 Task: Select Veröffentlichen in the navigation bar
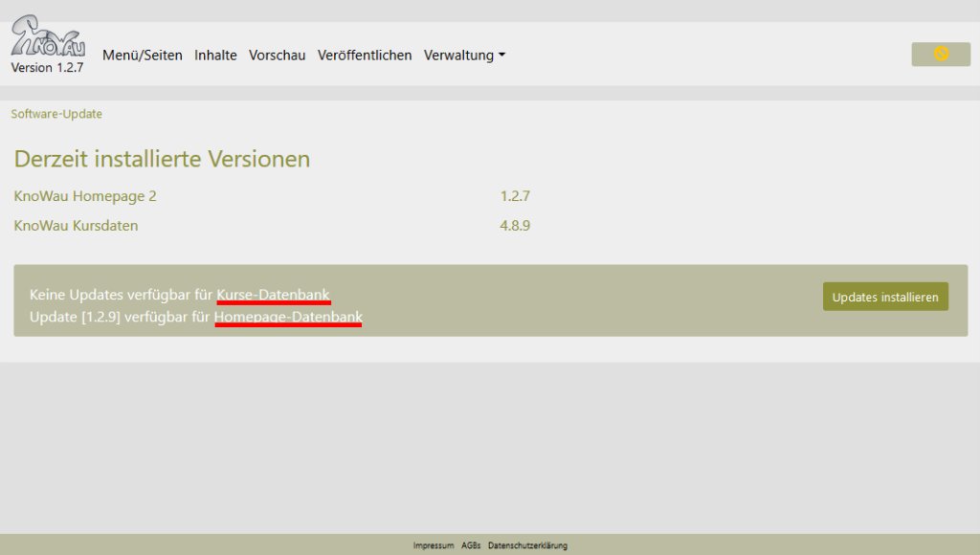365,55
